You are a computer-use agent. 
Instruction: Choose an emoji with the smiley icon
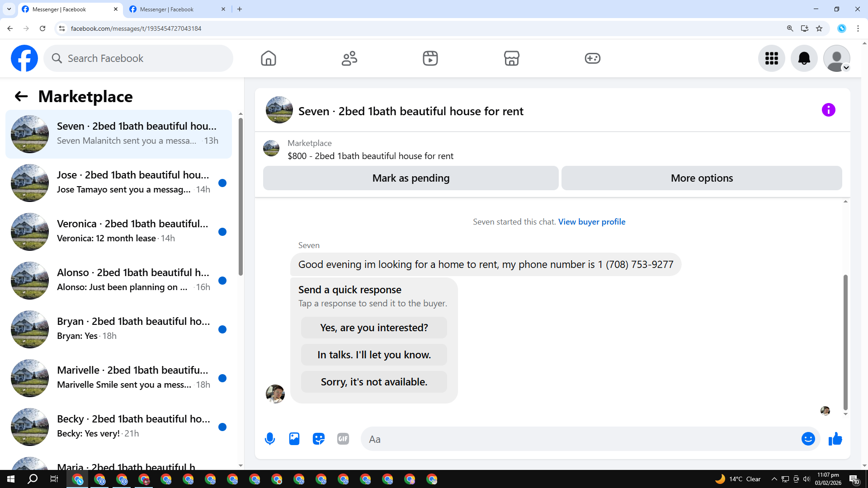tap(808, 439)
